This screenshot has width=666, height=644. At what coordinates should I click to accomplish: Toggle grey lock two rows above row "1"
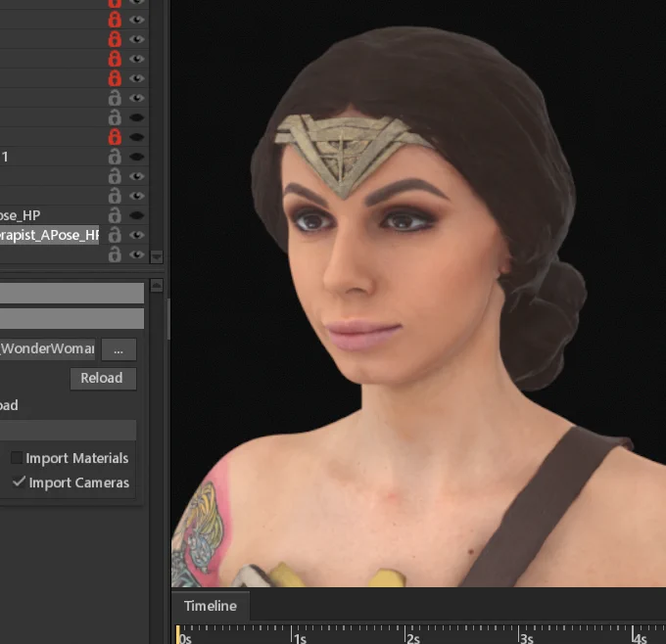pos(115,117)
